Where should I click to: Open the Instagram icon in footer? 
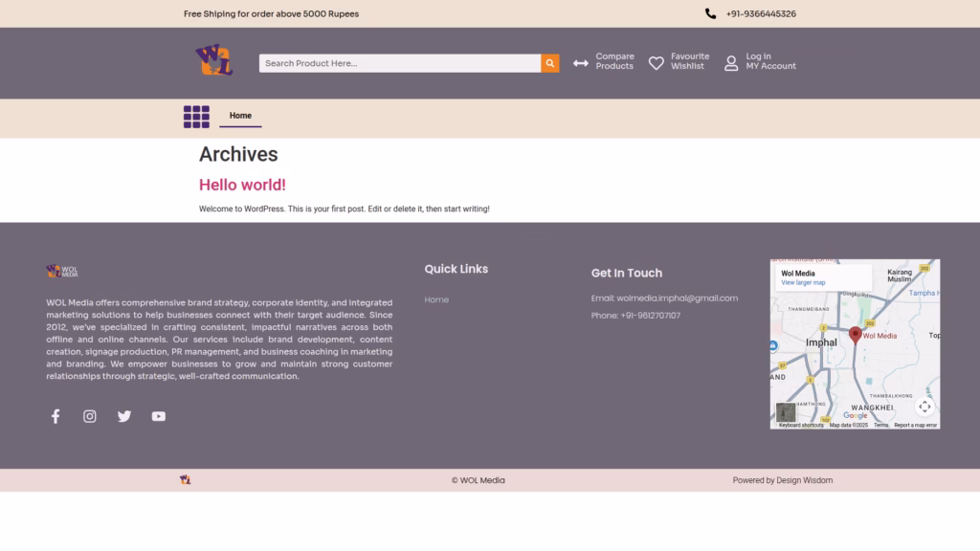(x=90, y=416)
